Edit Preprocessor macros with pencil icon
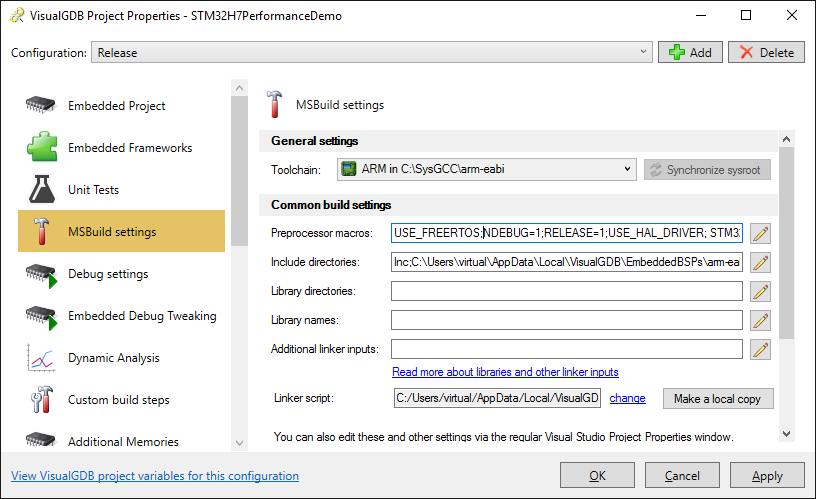This screenshot has height=499, width=816. (x=760, y=234)
